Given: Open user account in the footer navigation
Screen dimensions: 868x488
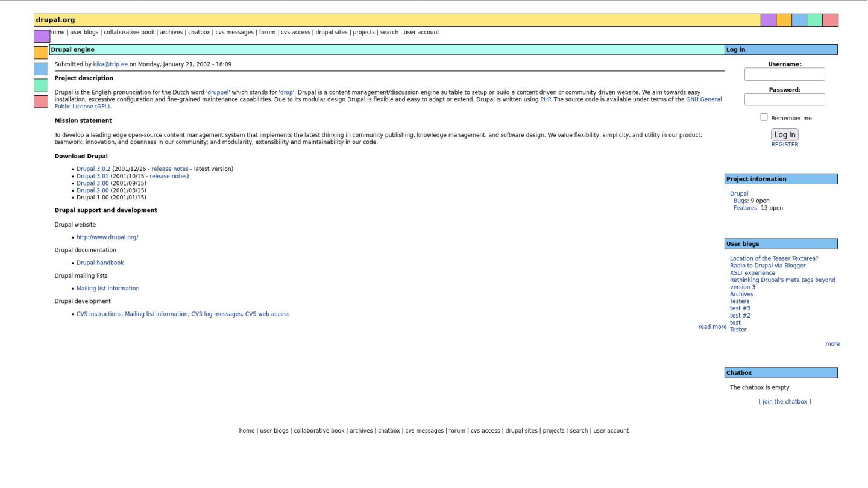Looking at the screenshot, I should pyautogui.click(x=611, y=431).
